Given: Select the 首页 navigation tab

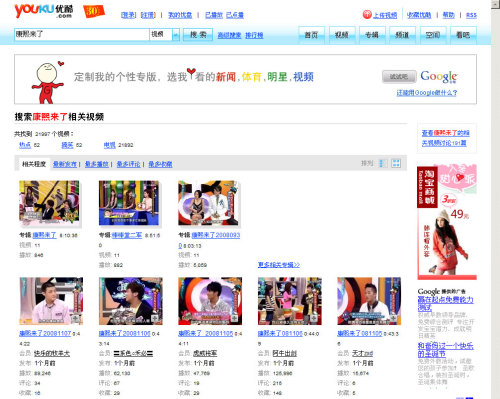Looking at the screenshot, I should click(311, 35).
